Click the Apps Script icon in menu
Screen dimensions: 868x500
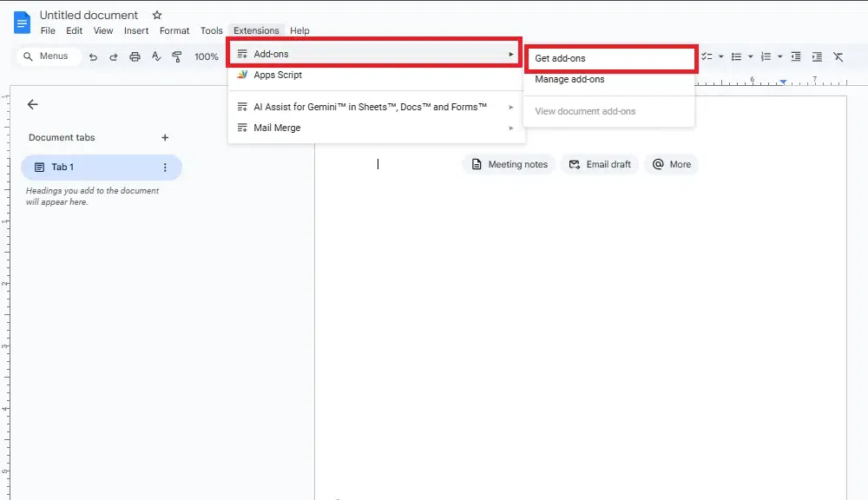coord(242,75)
